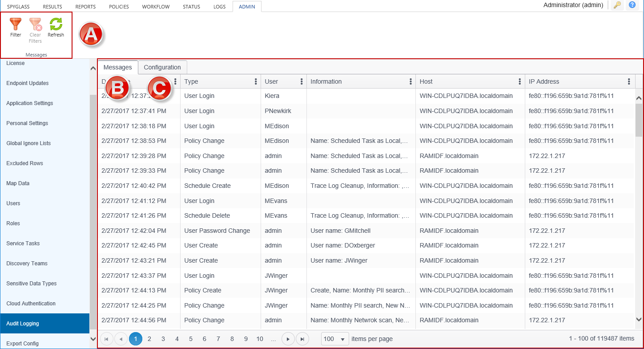Switch to the Configuration tab
This screenshot has height=349, width=644.
pyautogui.click(x=162, y=67)
